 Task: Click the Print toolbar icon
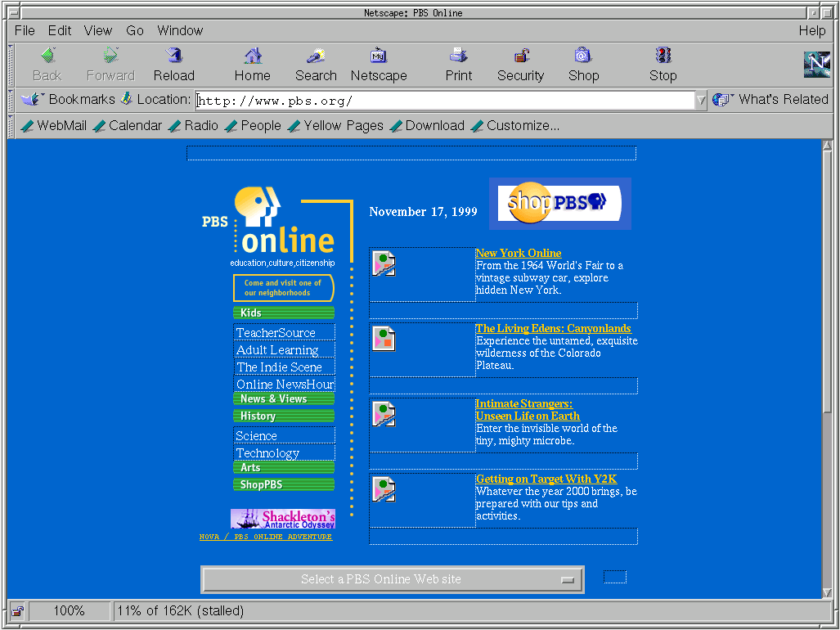coord(458,56)
